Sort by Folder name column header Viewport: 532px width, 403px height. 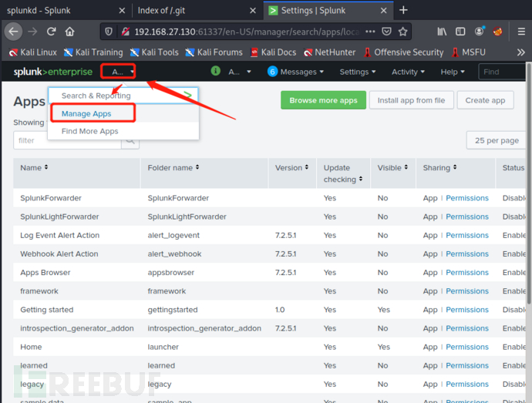point(173,167)
